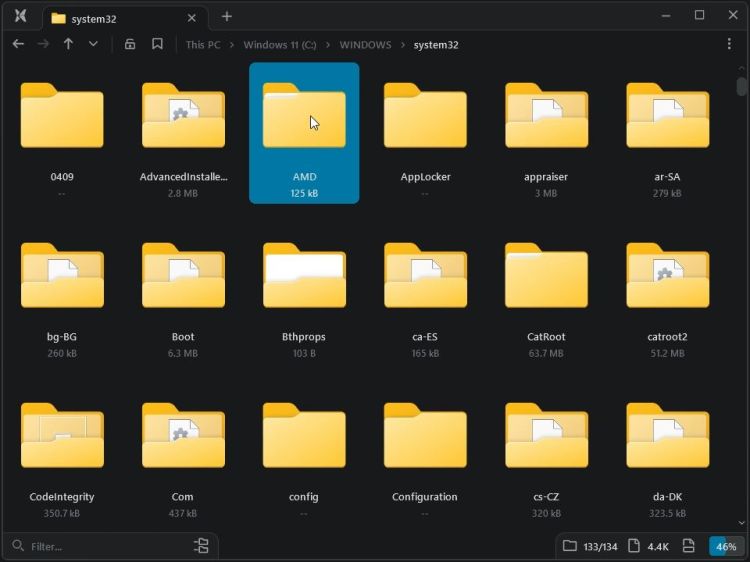The height and width of the screenshot is (562, 750).
Task: Toggle the lock icon in the toolbar
Action: coord(130,44)
